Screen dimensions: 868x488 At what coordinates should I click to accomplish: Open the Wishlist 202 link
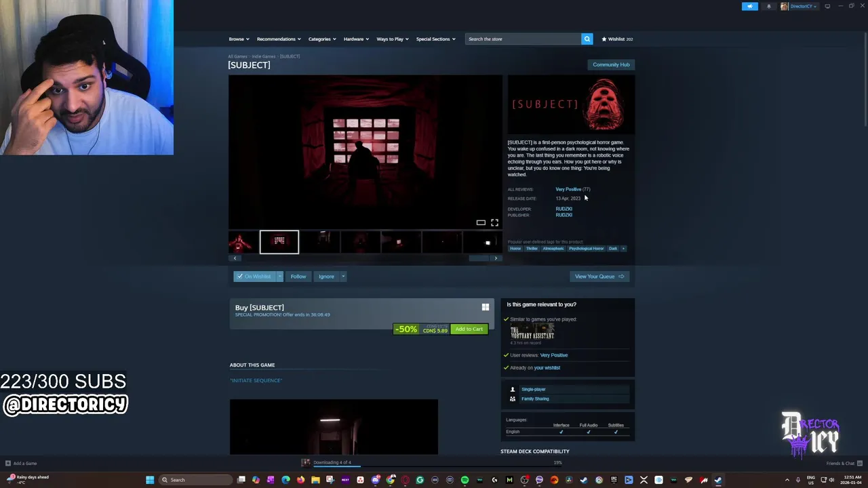617,39
